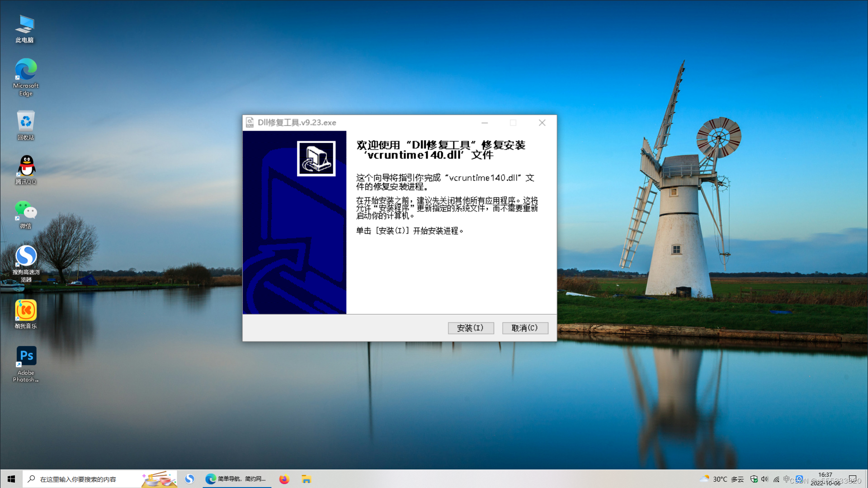Open the 此电脑 desktop icon
This screenshot has height=488, width=868.
25,28
